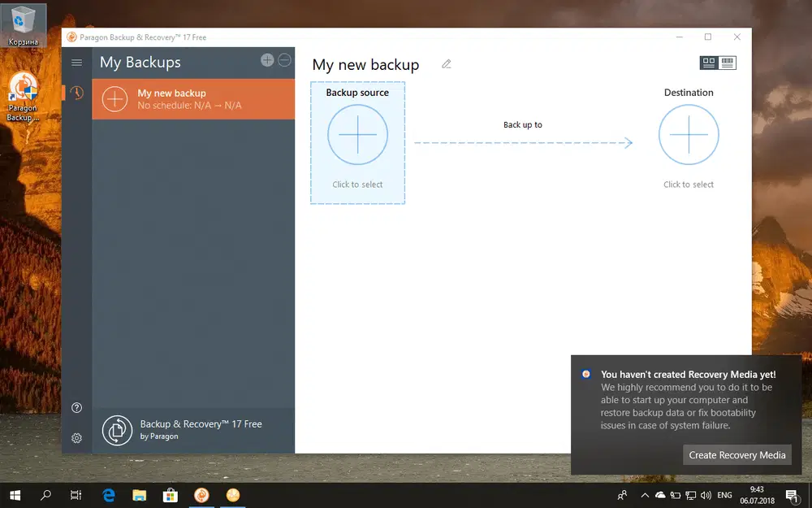
Task: Click the Backup & Recovery 17 Free logo
Action: 117,430
